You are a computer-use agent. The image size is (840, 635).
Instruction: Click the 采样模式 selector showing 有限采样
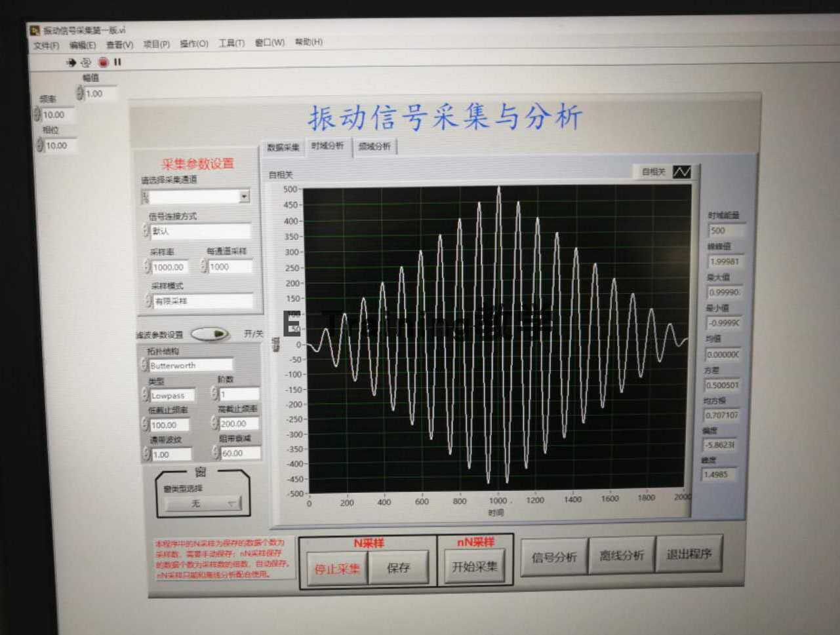(x=203, y=301)
